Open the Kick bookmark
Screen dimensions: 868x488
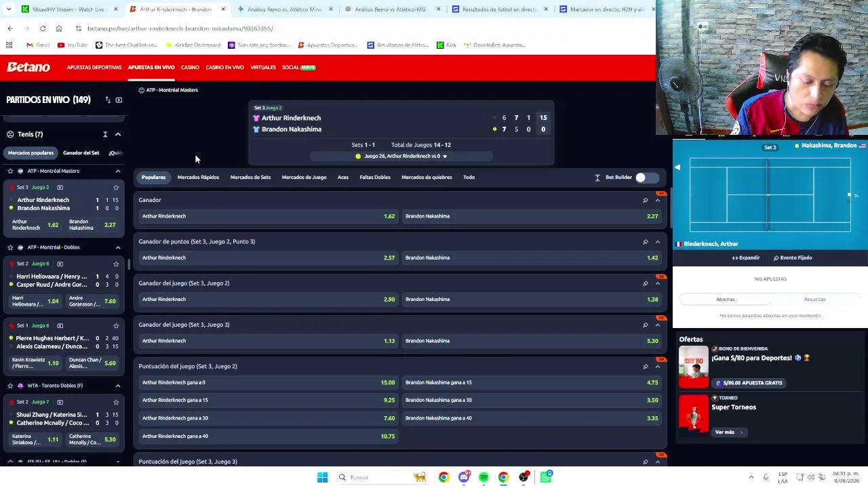[x=446, y=45]
